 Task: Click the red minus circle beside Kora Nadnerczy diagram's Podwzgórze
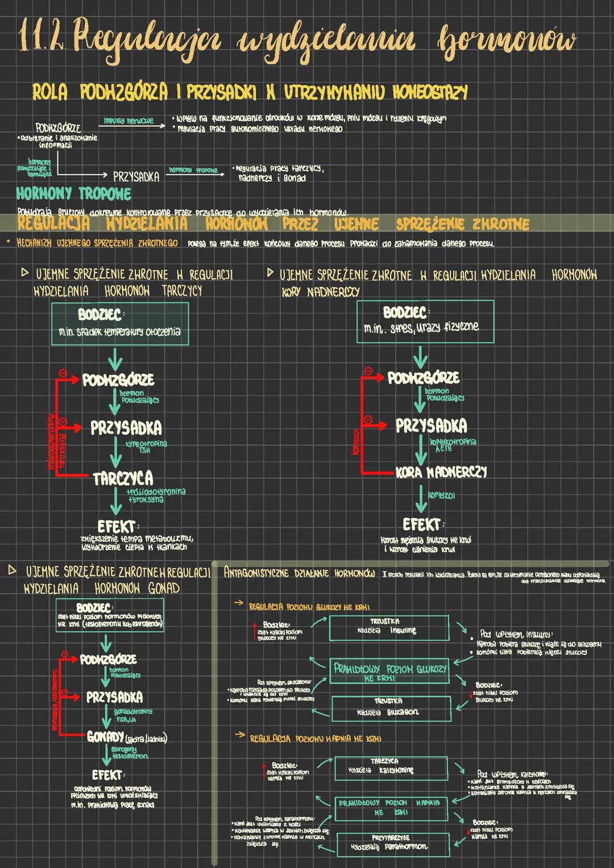pyautogui.click(x=368, y=371)
